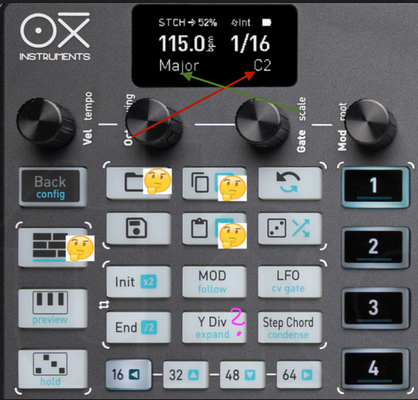
Task: Click the floppy disk save button
Action: point(138,229)
